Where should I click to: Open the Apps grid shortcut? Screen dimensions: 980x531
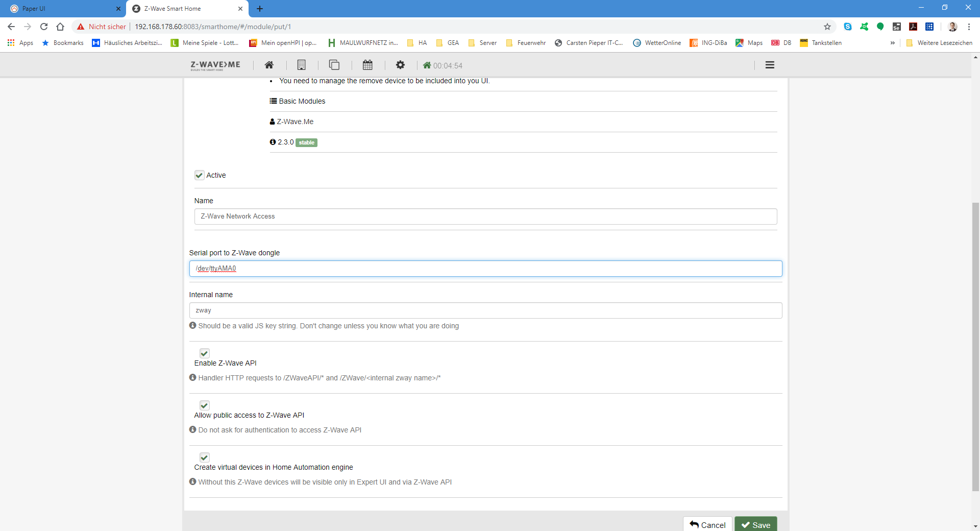click(x=20, y=43)
